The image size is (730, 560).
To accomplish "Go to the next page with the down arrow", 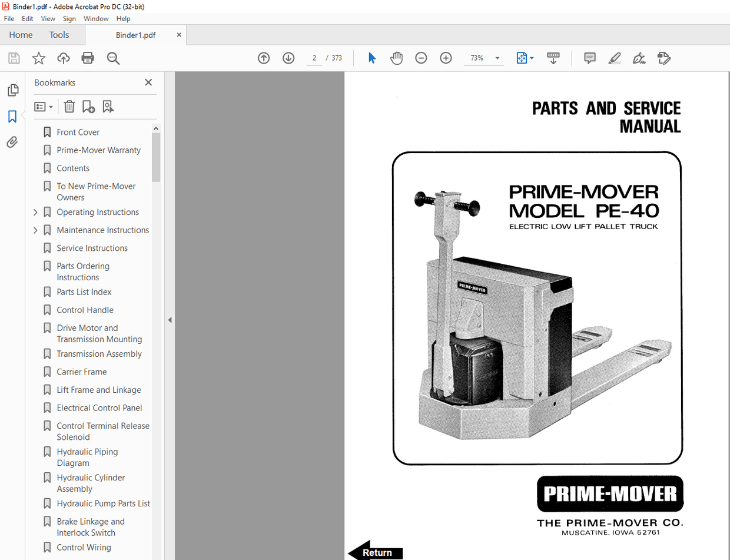I will (288, 58).
